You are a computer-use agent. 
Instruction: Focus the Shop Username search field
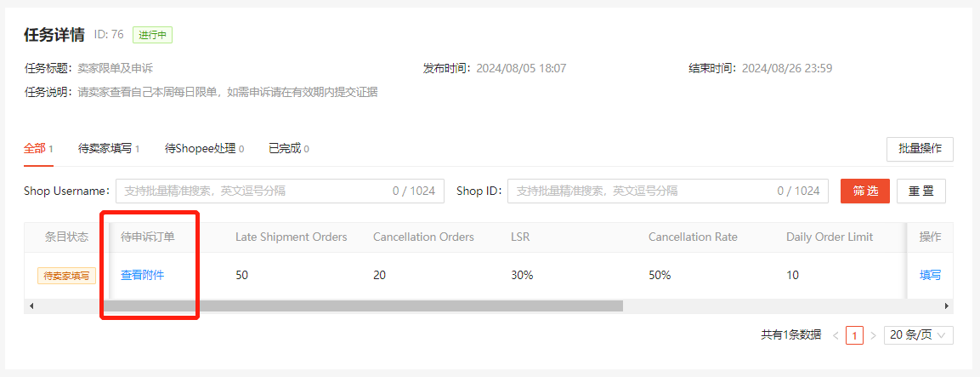click(x=280, y=191)
